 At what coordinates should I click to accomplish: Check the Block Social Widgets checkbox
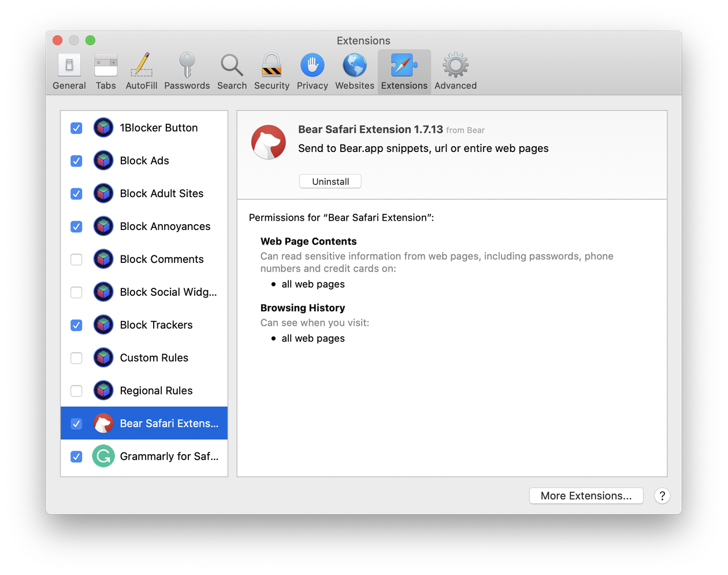pyautogui.click(x=76, y=292)
